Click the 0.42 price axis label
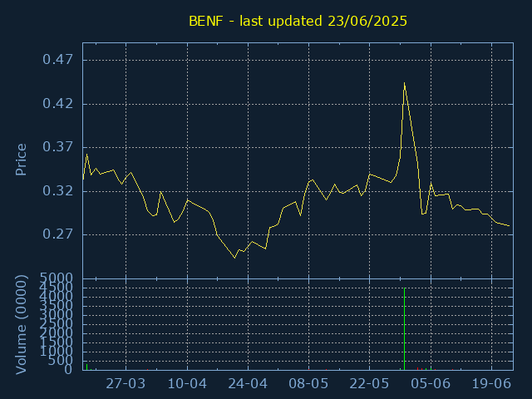 pos(57,104)
